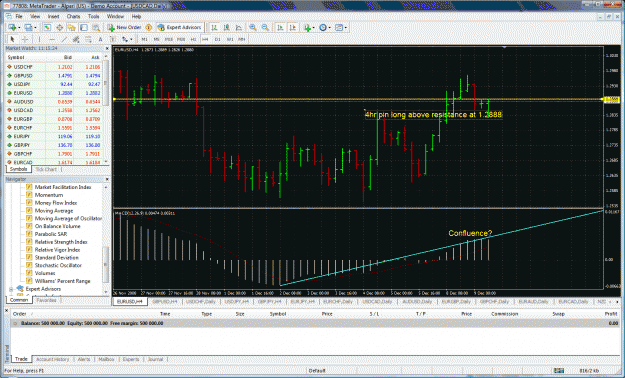The image size is (625, 378).
Task: Switch to the Account History tab
Action: point(53,359)
